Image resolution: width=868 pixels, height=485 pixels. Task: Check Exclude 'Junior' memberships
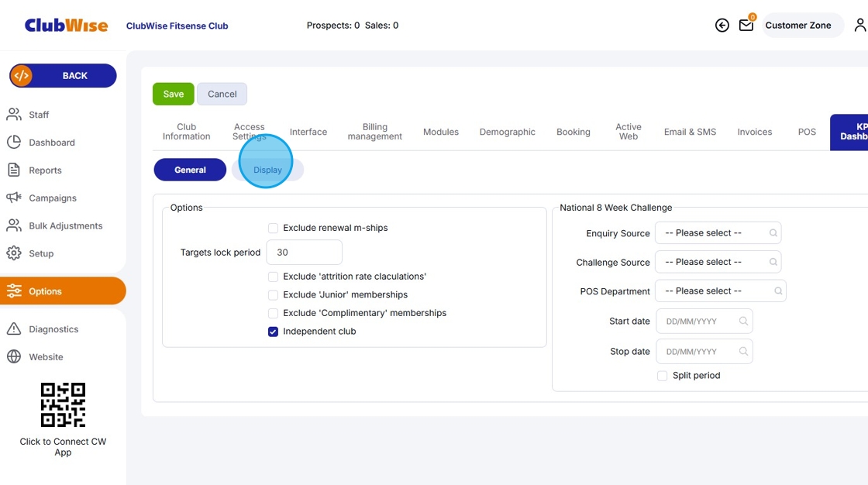point(273,295)
